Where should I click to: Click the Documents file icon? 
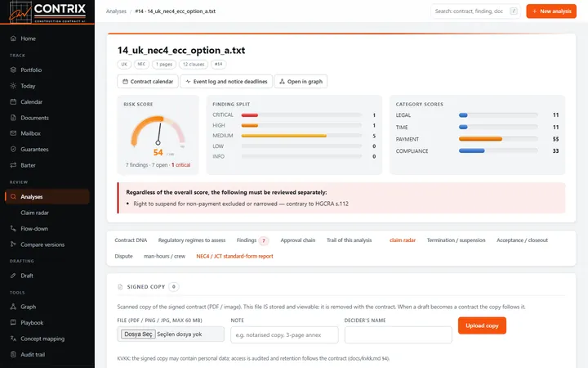13,118
